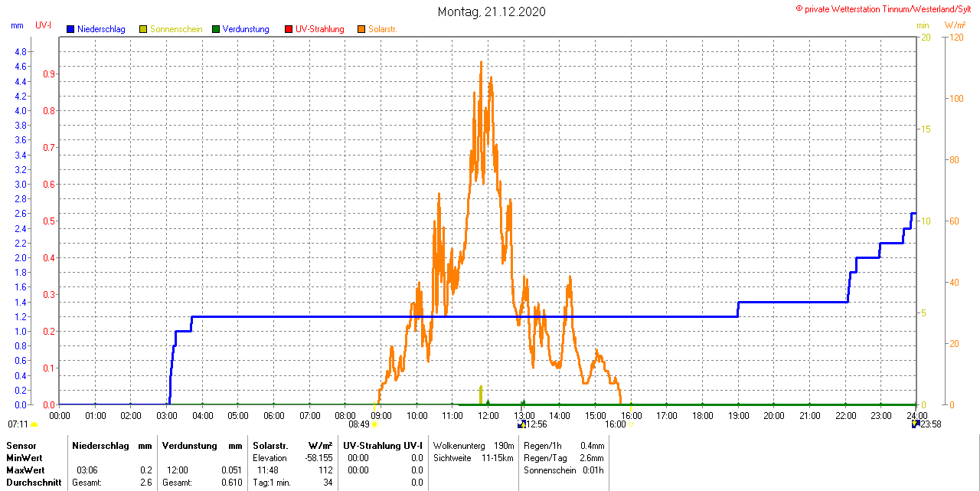
Task: Select the Verdunstung legend label
Action: [246, 29]
